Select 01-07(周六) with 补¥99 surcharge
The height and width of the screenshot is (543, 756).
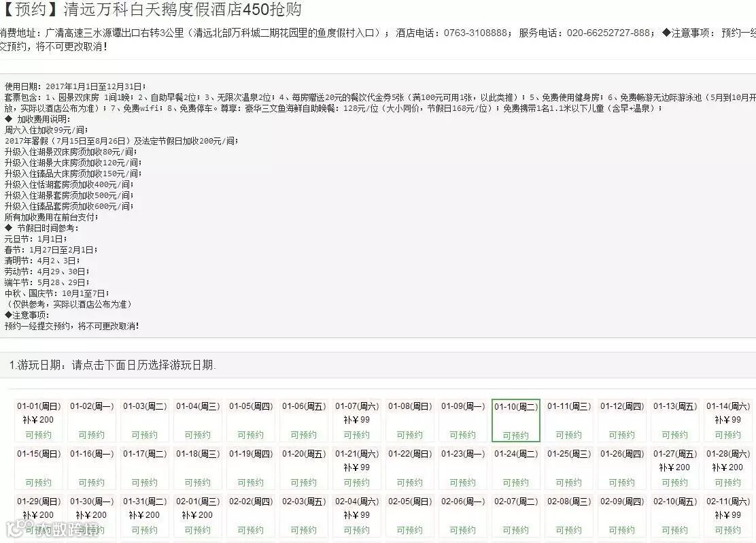pyautogui.click(x=357, y=421)
